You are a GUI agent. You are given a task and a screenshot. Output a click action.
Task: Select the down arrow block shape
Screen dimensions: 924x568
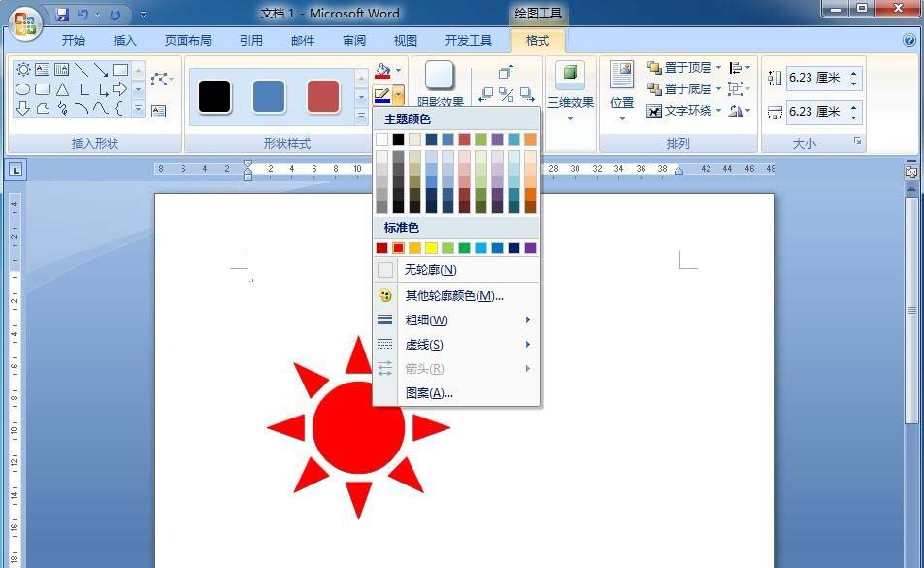[23, 108]
